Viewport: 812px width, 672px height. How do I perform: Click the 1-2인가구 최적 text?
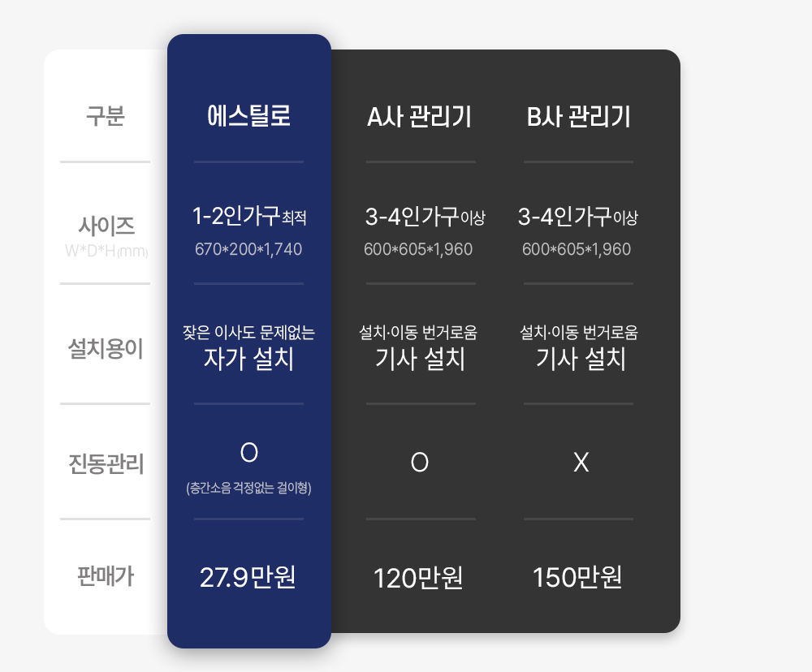(248, 217)
